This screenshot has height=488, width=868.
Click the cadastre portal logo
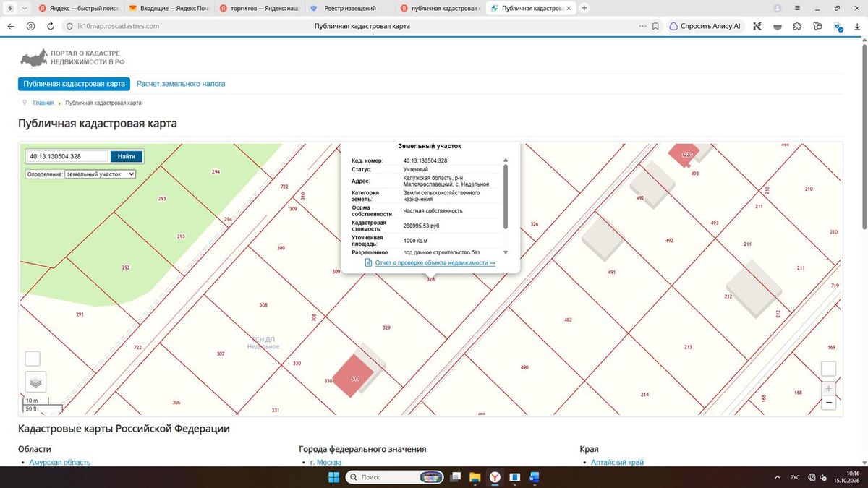[71, 57]
